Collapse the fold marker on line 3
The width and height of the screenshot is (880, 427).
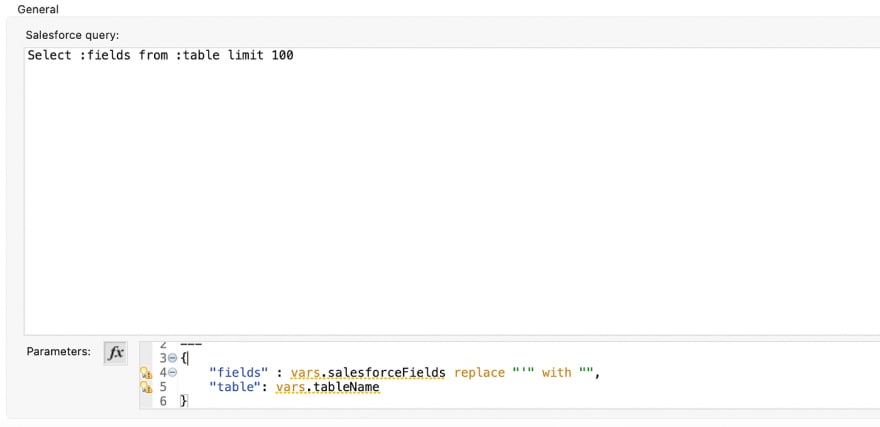click(173, 358)
